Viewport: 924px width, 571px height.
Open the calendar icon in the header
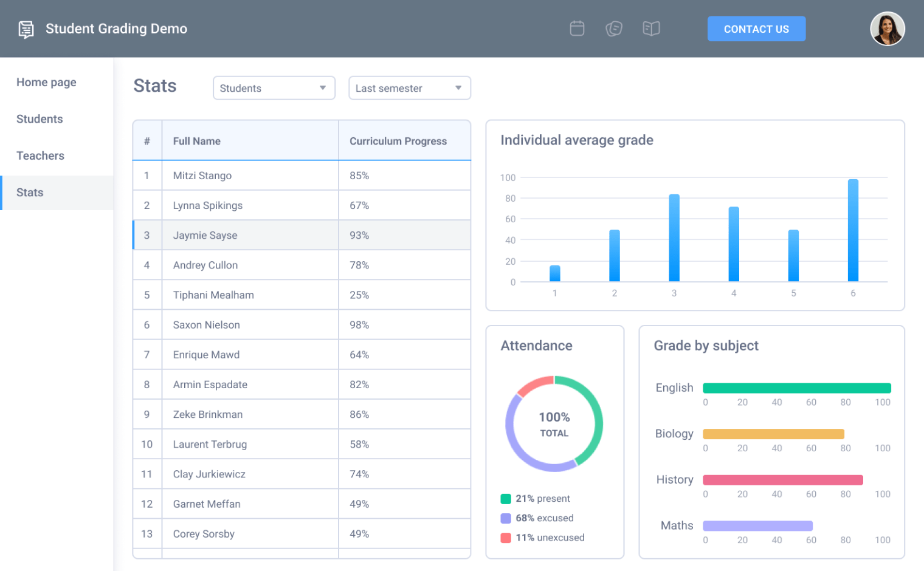tap(577, 28)
